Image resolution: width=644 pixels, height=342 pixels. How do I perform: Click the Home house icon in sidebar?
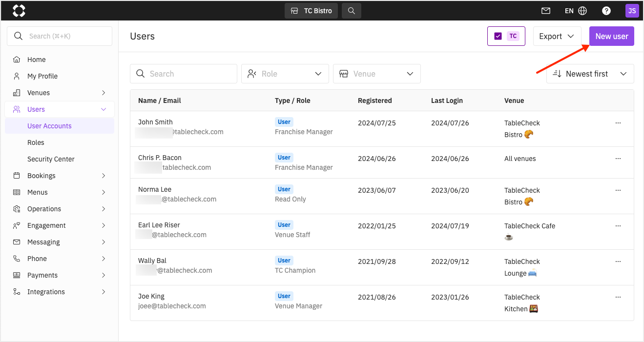[17, 60]
